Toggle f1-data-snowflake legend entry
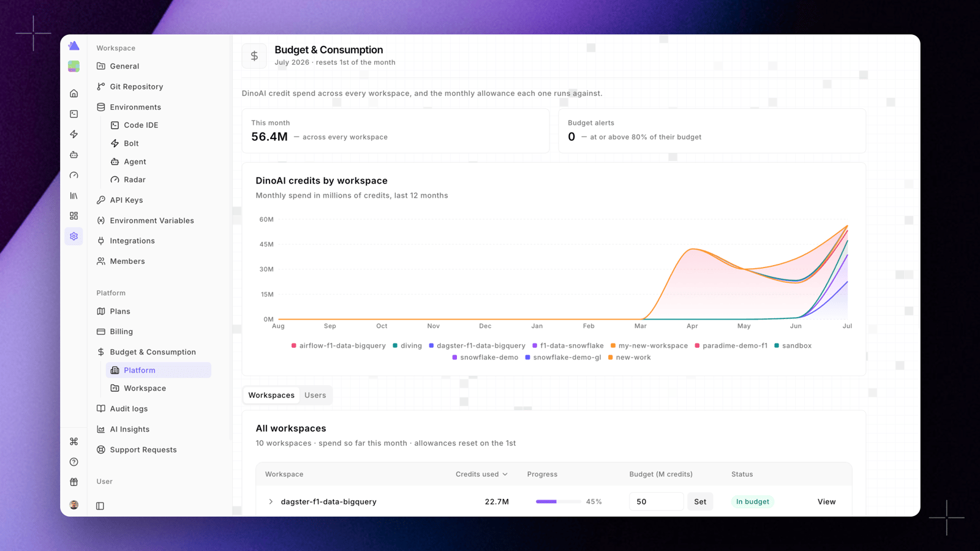980x551 pixels. (568, 345)
